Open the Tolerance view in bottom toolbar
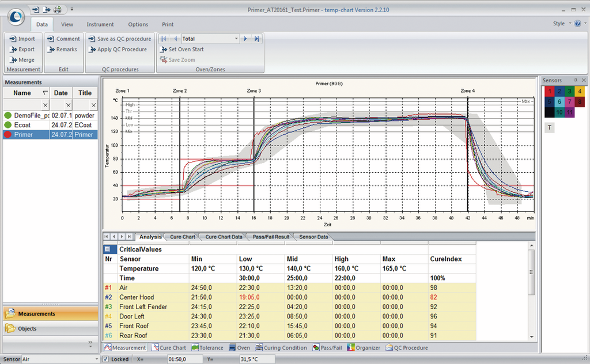 pos(207,348)
